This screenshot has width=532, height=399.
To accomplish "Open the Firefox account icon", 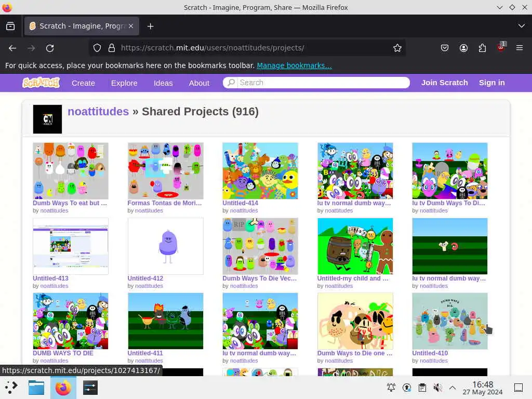I will coord(463,48).
